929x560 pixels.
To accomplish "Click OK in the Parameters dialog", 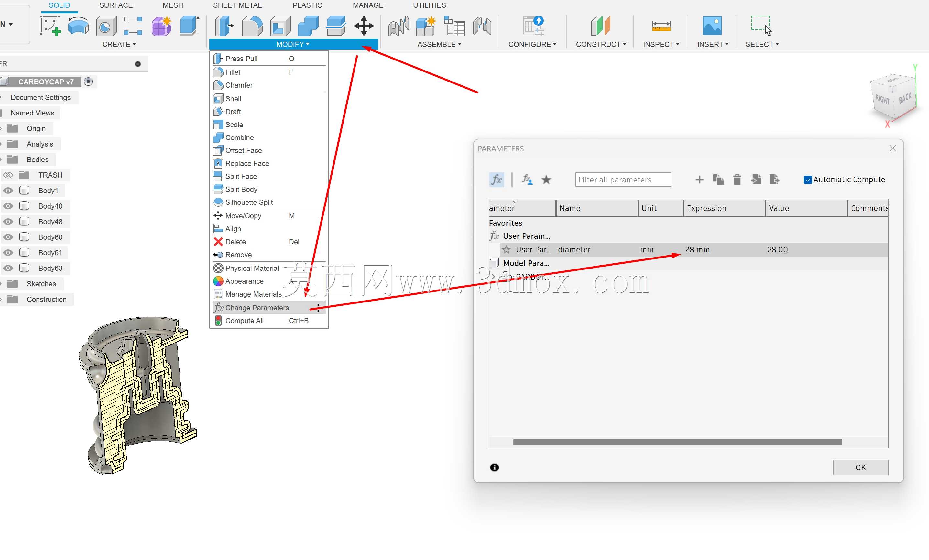I will [860, 467].
